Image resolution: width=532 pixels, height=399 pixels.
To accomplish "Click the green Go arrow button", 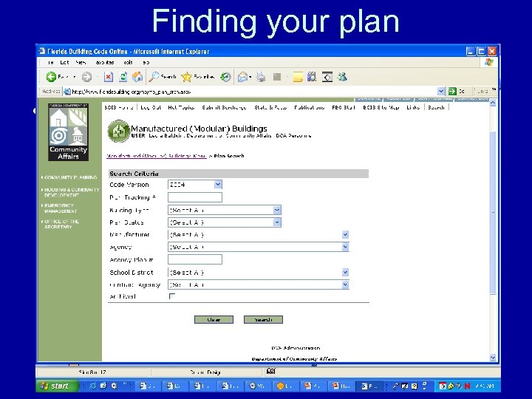I will [x=452, y=91].
